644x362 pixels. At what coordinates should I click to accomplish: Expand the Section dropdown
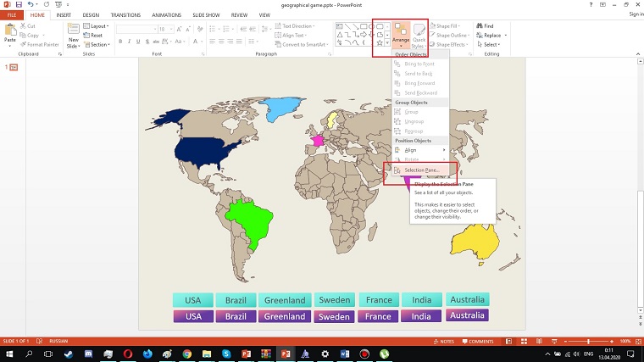click(97, 45)
